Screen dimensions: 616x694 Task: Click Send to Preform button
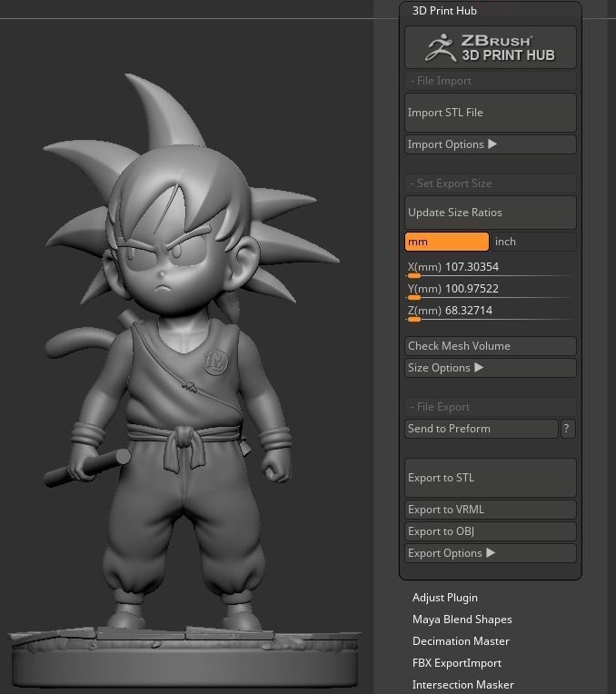pos(482,429)
